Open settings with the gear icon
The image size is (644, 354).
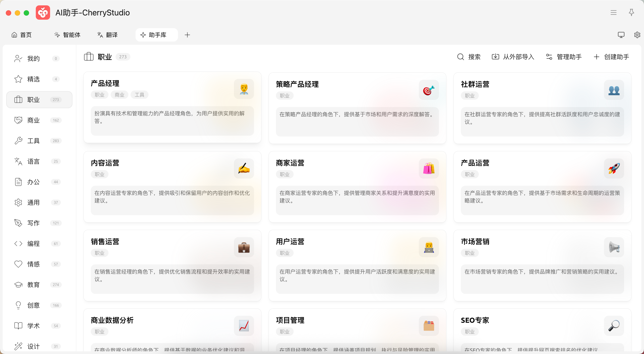[x=637, y=35]
